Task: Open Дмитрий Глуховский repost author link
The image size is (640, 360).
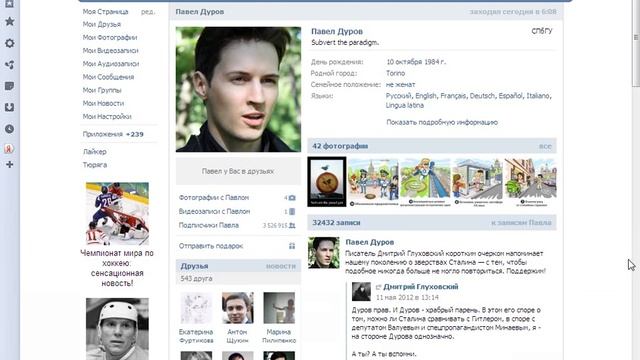Action: 421,287
